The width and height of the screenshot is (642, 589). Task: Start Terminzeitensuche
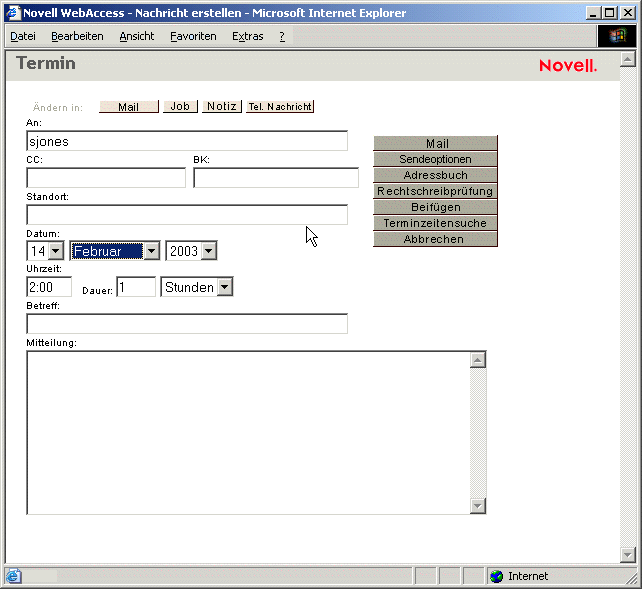(x=435, y=223)
